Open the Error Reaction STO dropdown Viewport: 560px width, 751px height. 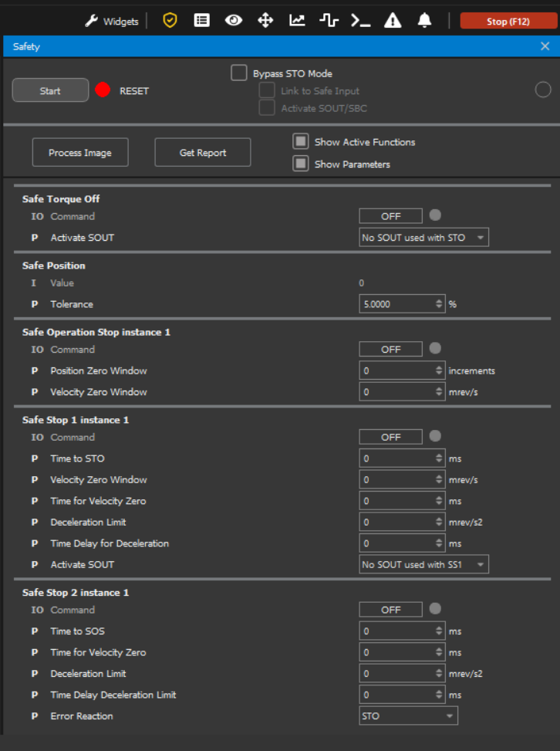coord(408,716)
